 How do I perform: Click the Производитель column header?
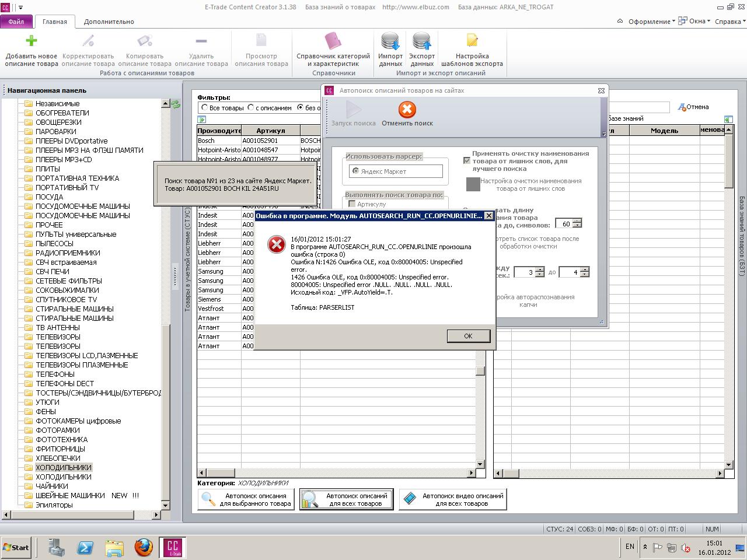tap(219, 131)
